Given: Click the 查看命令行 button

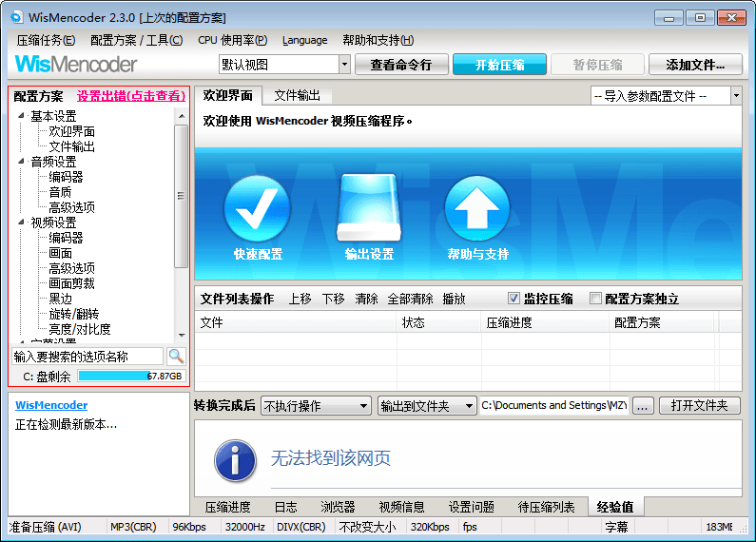Looking at the screenshot, I should tap(401, 65).
